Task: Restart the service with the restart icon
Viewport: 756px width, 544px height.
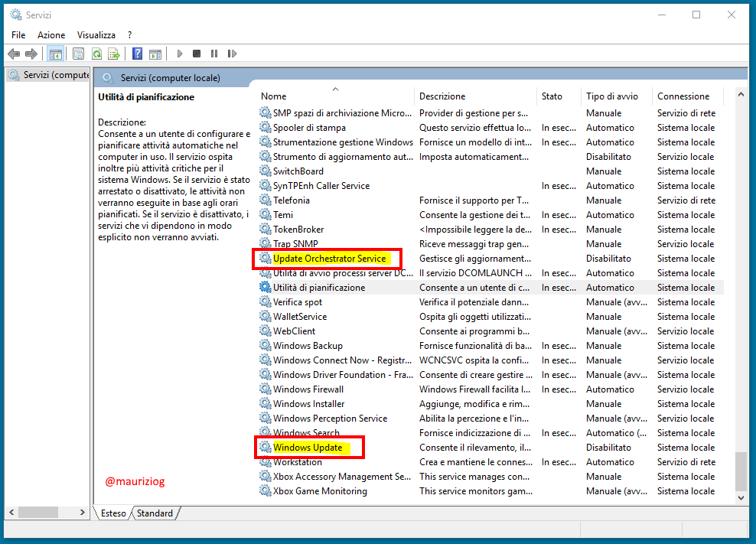Action: (x=232, y=54)
